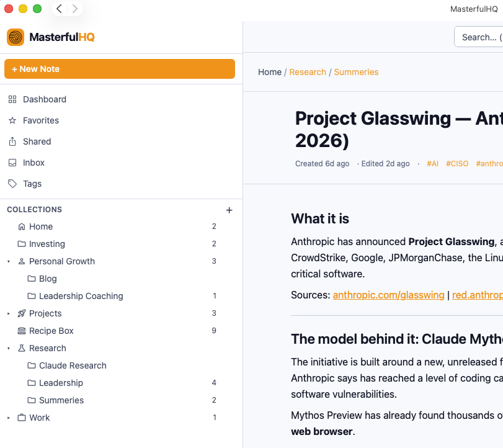Screen dimensions: 503x448
Task: Click the Research flask icon
Action: (x=22, y=348)
